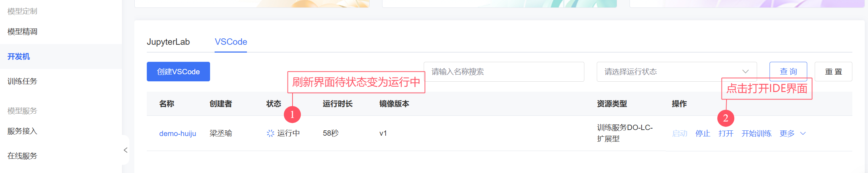
Task: Expand the 更多 actions chevron
Action: 803,134
